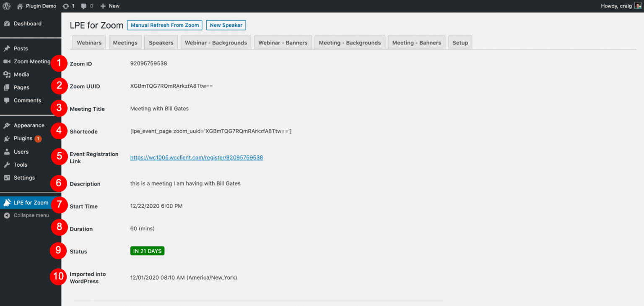Click the Dashboard gauge icon

(x=6, y=24)
